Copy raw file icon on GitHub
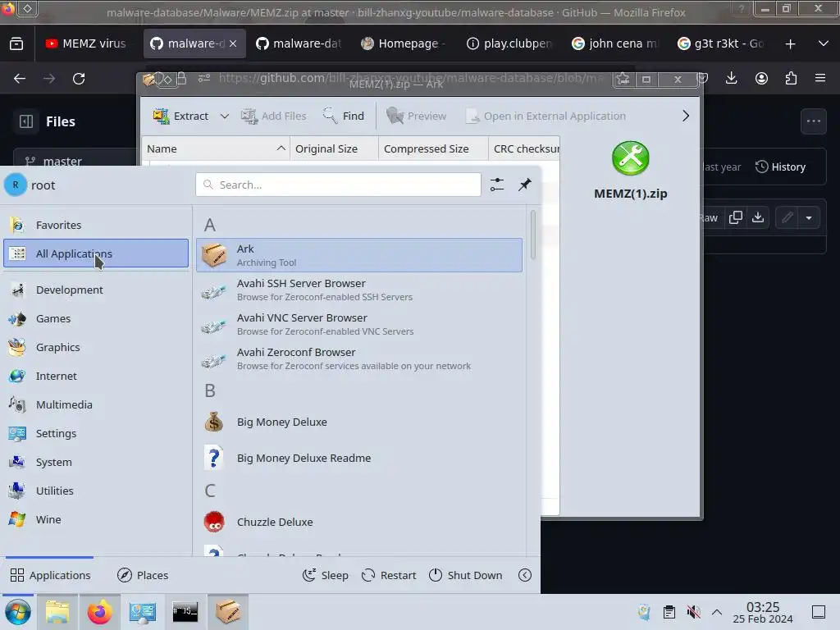Image resolution: width=840 pixels, height=630 pixels. point(736,217)
